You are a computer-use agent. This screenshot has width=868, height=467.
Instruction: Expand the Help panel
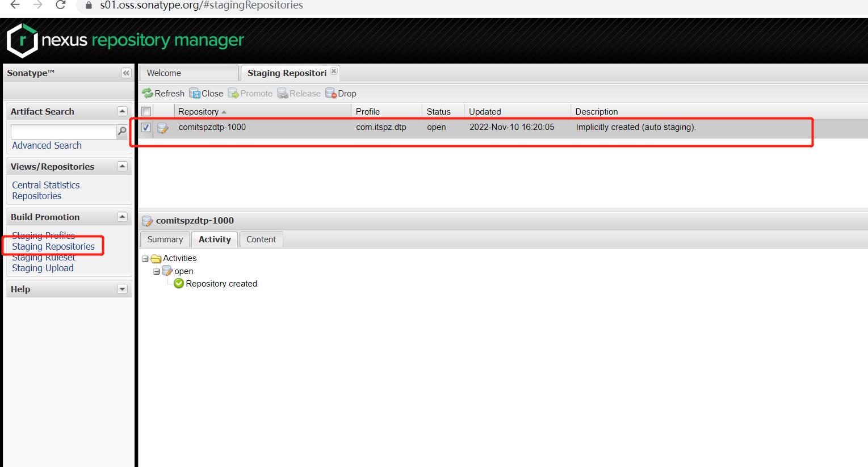[x=122, y=289]
